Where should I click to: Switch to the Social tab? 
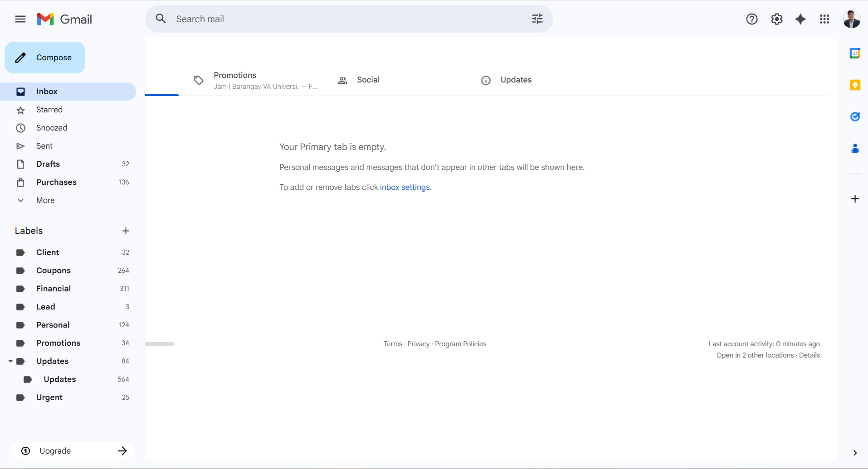368,80
